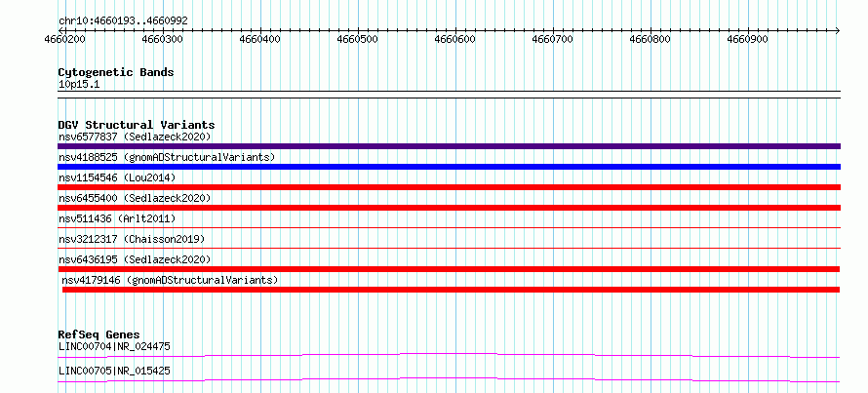Open gene LINC00704|NR_024475 label
This screenshot has height=393, width=868.
[114, 346]
